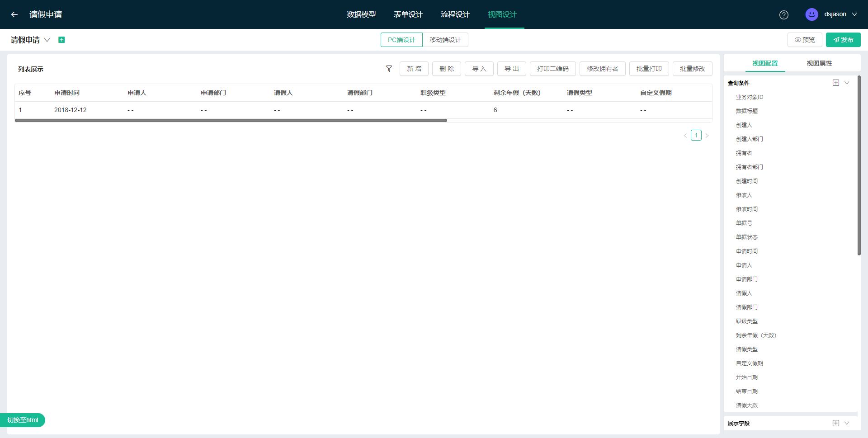Image resolution: width=868 pixels, height=438 pixels.
Task: Switch to 移动端设计 mode
Action: click(x=445, y=40)
